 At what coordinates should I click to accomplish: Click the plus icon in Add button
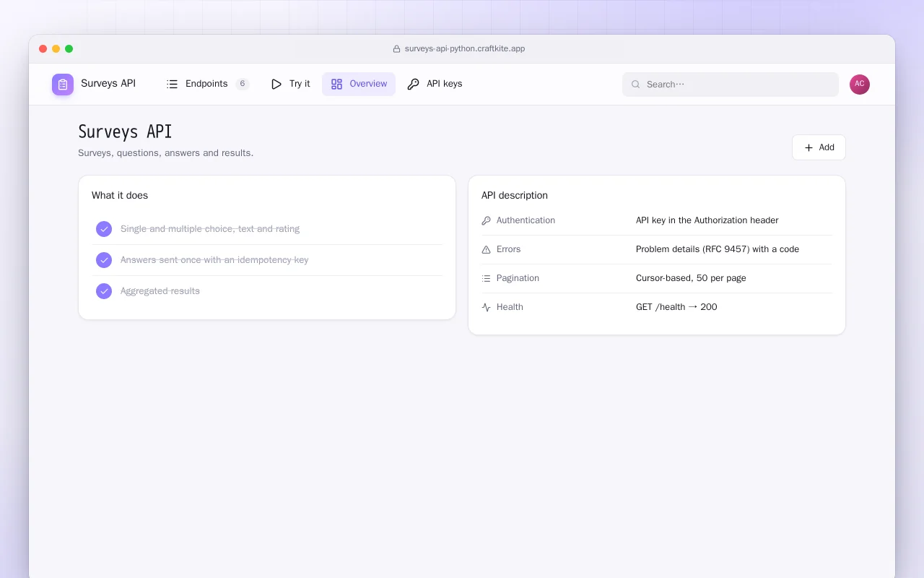(808, 147)
